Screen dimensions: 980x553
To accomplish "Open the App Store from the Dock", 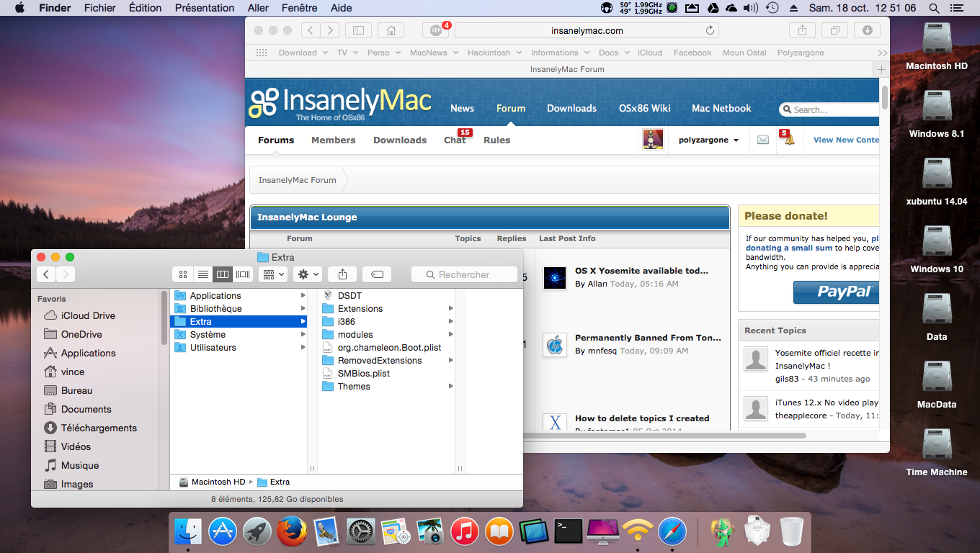I will click(x=223, y=532).
